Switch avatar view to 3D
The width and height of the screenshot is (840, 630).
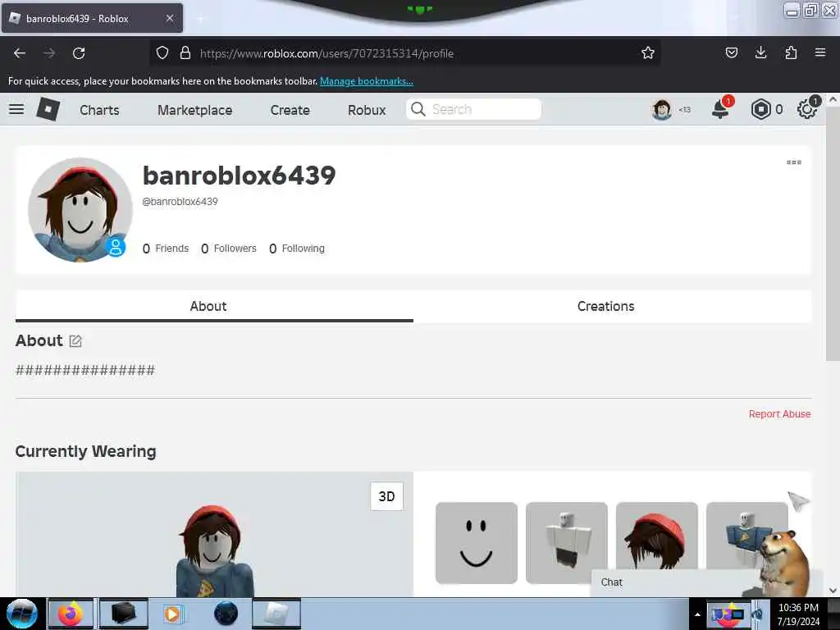click(387, 496)
